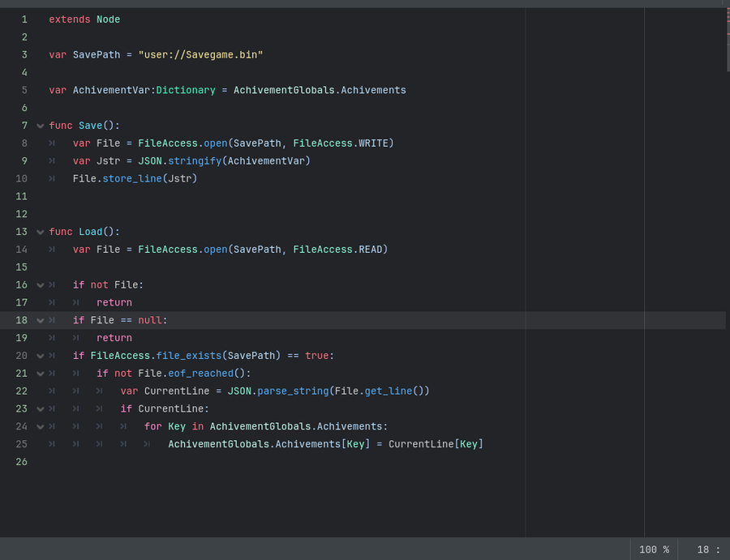
Task: Click the line number 1 in gutter
Action: (24, 19)
